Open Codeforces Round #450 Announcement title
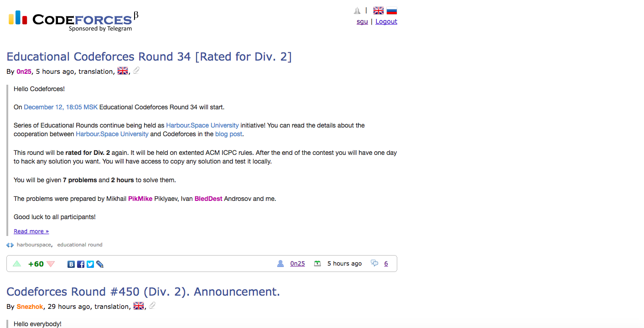 point(143,292)
